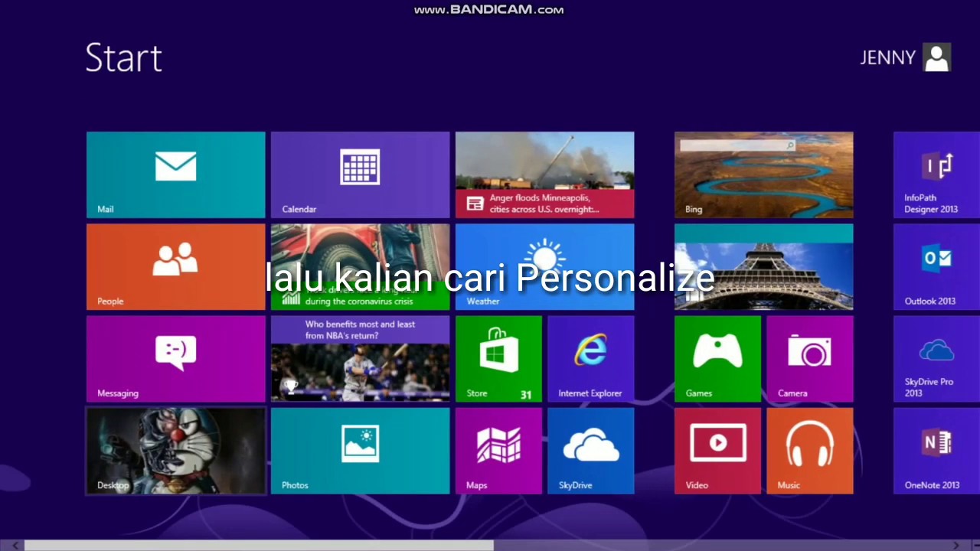Screen dimensions: 980x551
Task: Open InfoPath Designer 2013 tile
Action: click(x=936, y=174)
